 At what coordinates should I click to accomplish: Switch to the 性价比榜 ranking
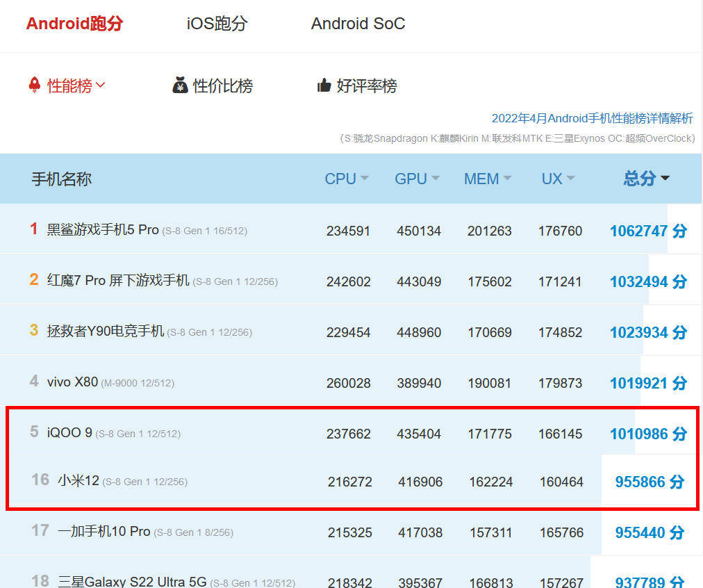(x=223, y=85)
